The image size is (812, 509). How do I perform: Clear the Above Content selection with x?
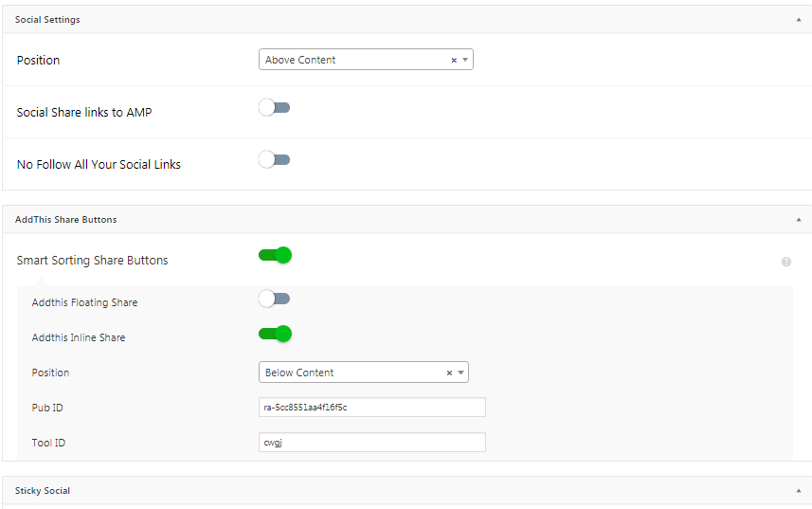[x=454, y=60]
